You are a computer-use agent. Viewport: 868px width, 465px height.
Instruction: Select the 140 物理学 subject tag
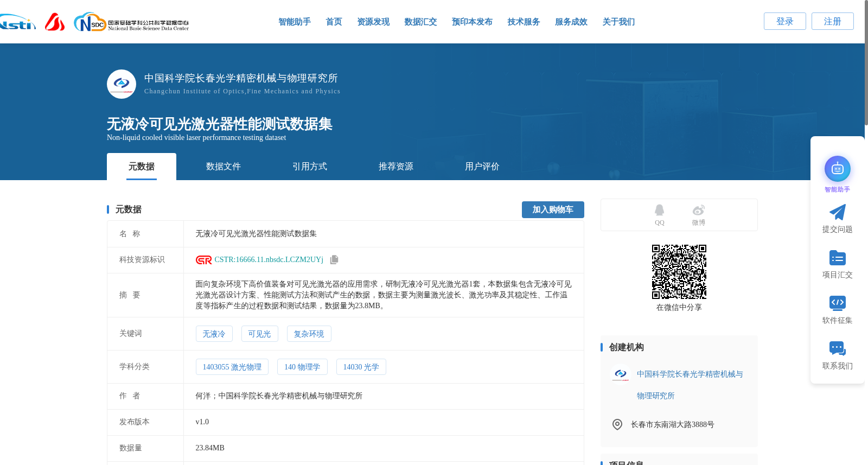click(x=302, y=367)
